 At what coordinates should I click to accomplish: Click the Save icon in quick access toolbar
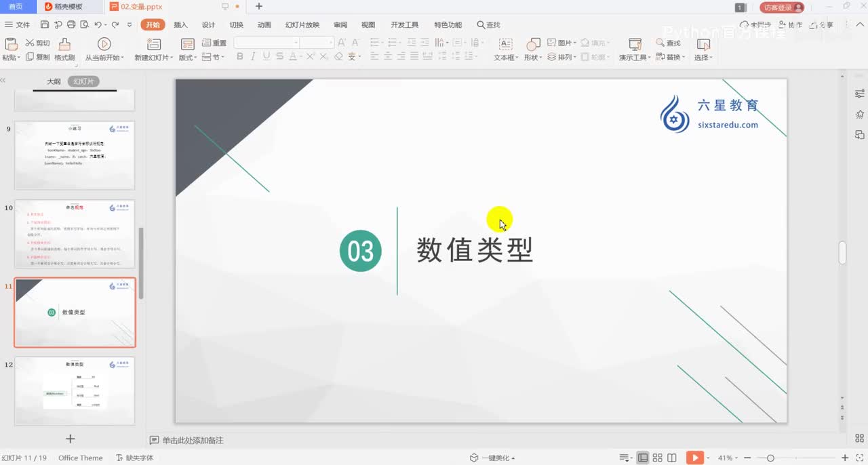pyautogui.click(x=45, y=24)
